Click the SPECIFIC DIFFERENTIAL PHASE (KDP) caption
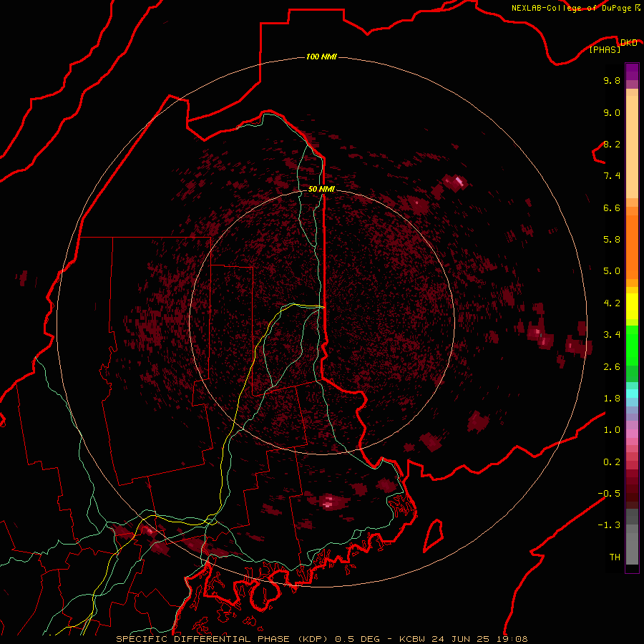 tap(221, 639)
